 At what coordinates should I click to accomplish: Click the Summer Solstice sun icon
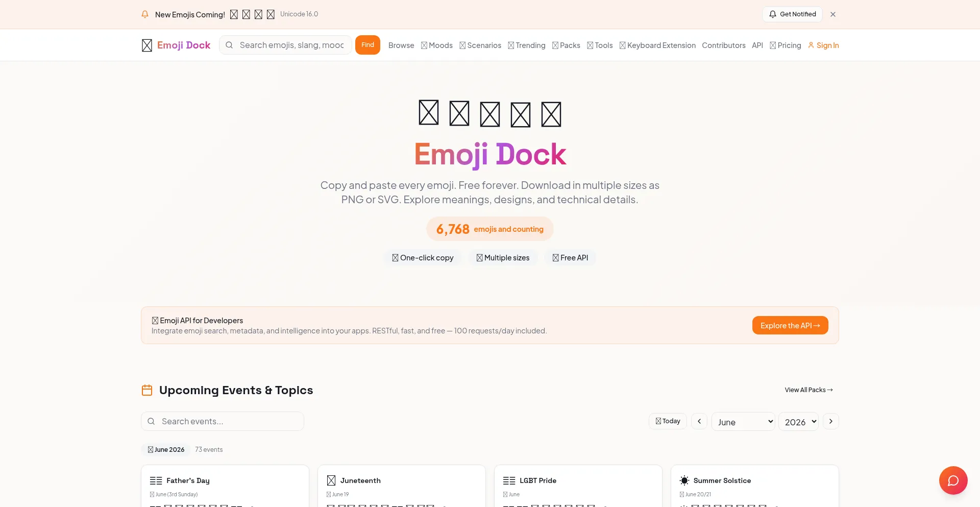(684, 480)
